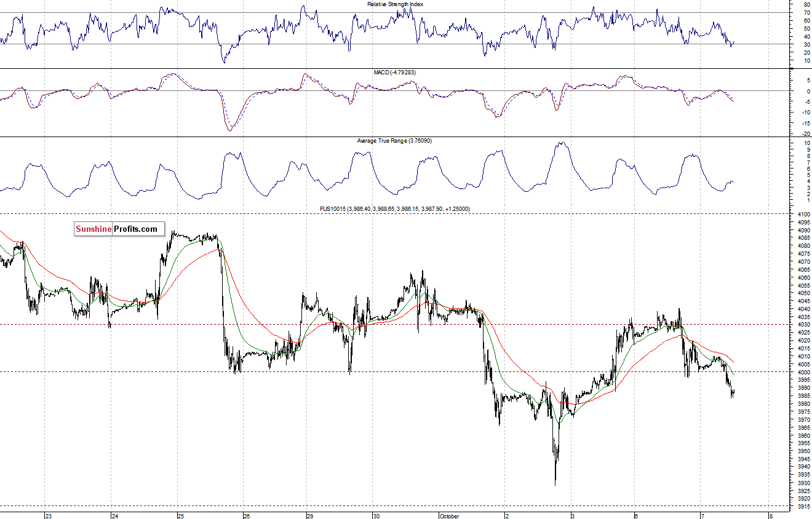Click date axis label '25'
Screen dimensions: 812x519
(181, 516)
